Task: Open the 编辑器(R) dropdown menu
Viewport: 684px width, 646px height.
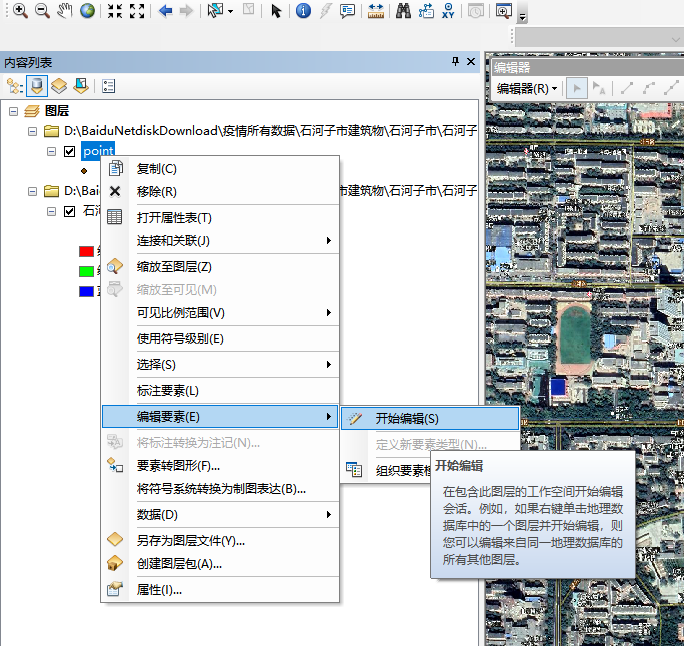Action: pyautogui.click(x=527, y=89)
